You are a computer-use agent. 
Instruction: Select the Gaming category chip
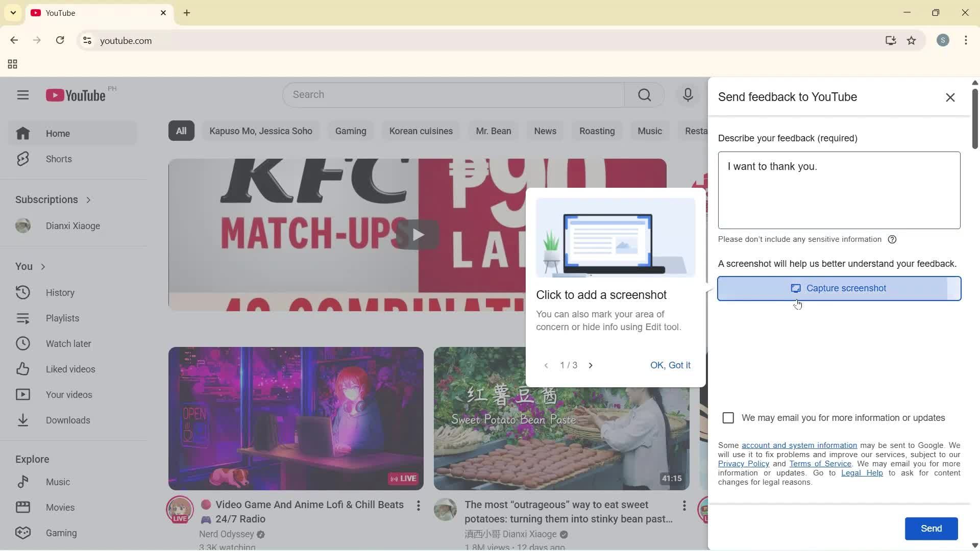point(350,131)
